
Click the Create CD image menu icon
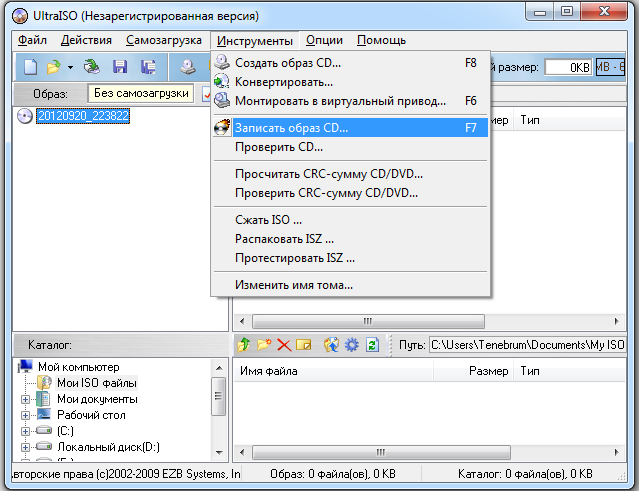[222, 62]
